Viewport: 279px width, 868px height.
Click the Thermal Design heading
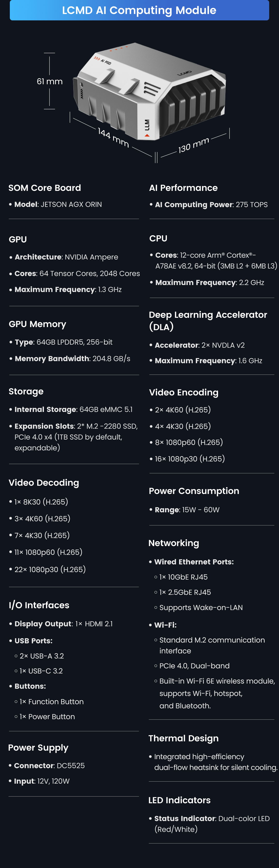(183, 738)
